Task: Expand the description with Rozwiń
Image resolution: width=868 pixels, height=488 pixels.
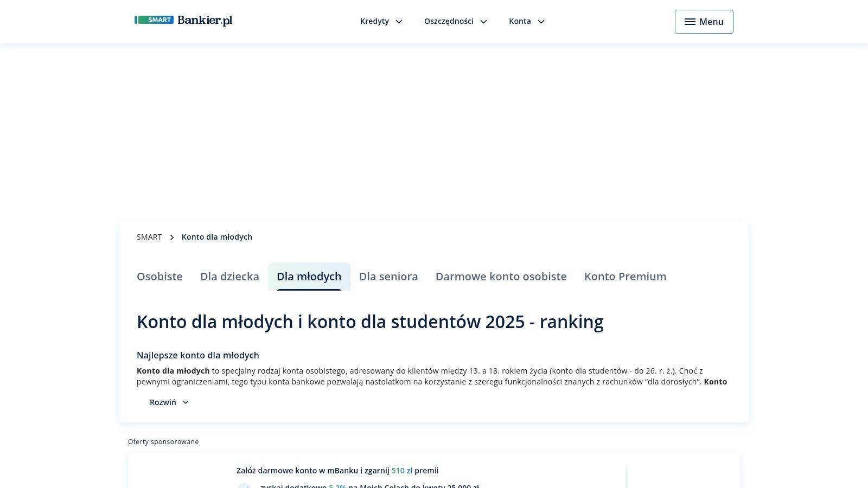Action: tap(169, 402)
